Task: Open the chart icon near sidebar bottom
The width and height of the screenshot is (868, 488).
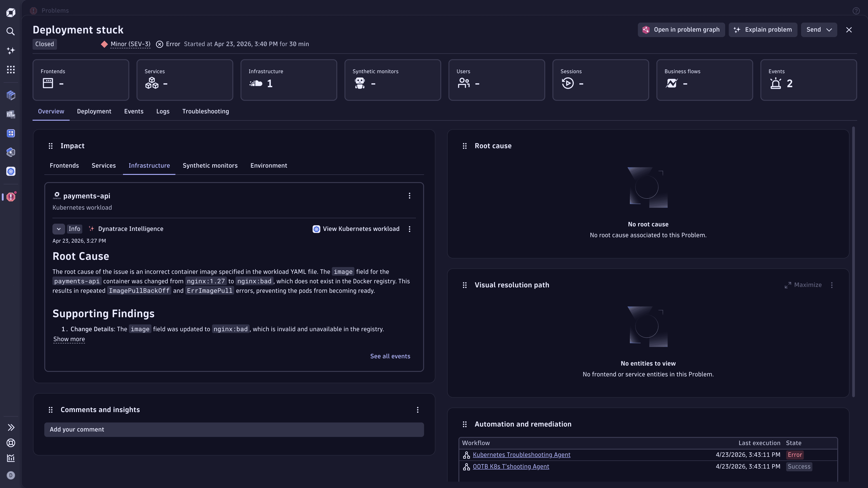Action: click(x=11, y=458)
